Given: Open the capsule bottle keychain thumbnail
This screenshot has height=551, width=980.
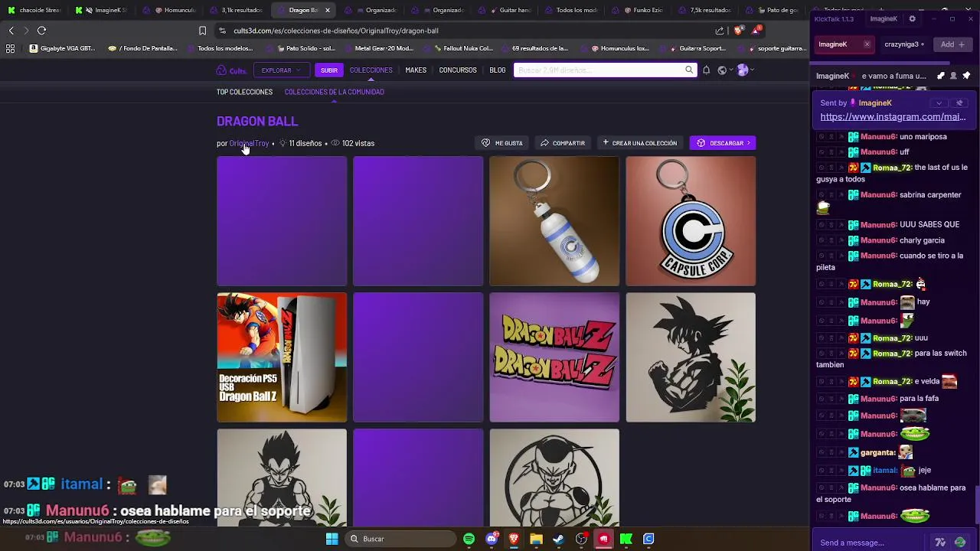Looking at the screenshot, I should (x=554, y=221).
